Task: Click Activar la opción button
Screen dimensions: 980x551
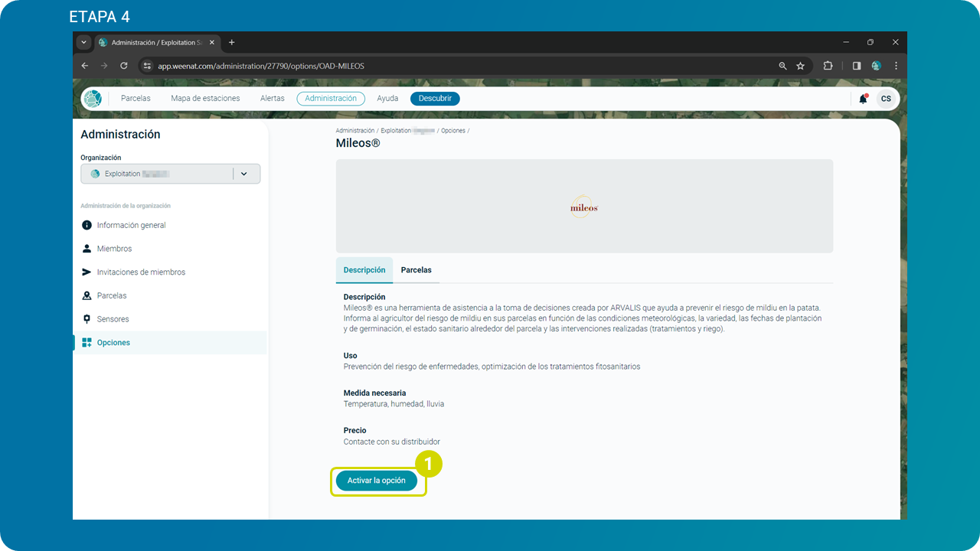Action: (377, 481)
